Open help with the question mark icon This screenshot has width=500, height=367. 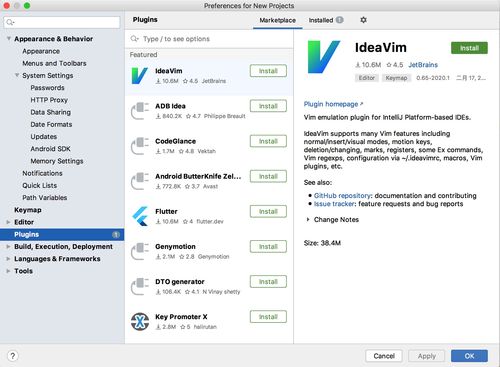tap(13, 356)
